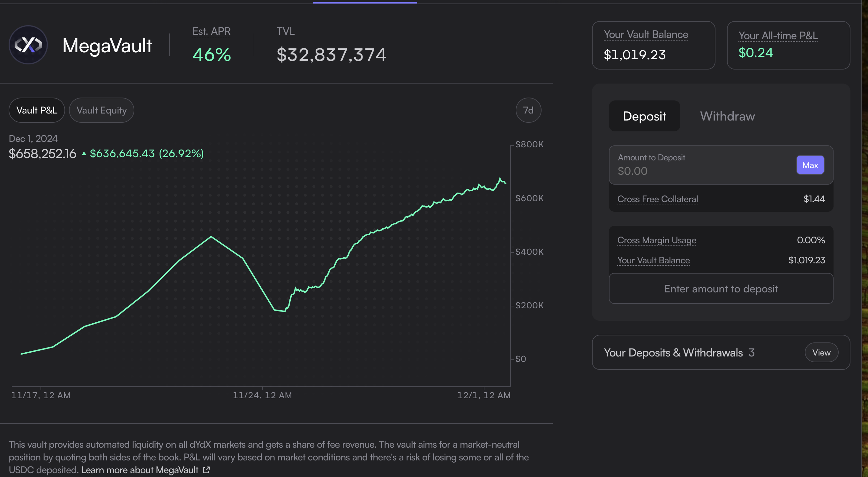The height and width of the screenshot is (477, 868).
Task: Click the Est. APR label tooltip
Action: 211,31
